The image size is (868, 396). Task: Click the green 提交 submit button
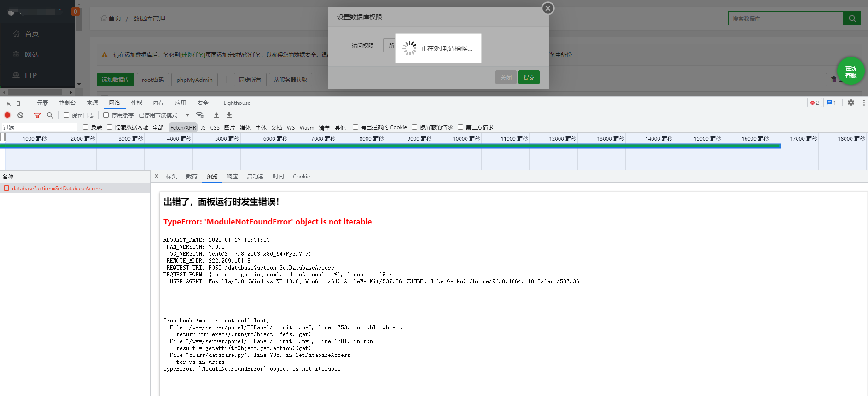click(x=529, y=77)
